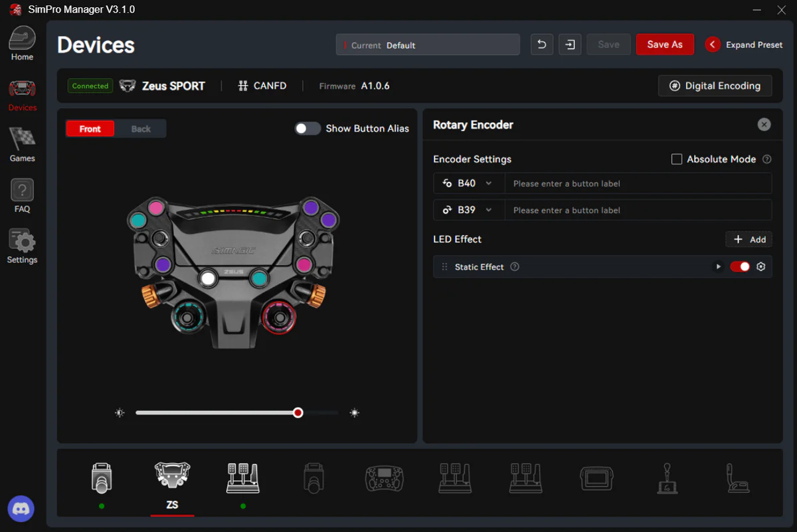Viewport: 797px width, 532px height.
Task: Switch to the Back view tab
Action: tap(141, 129)
